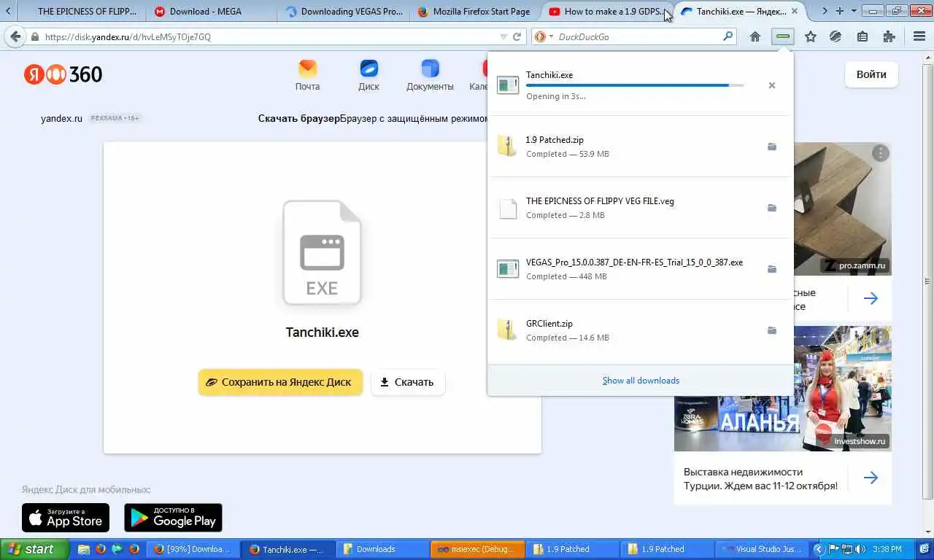Switch to Downloading VEGAS Pro tab
Image resolution: width=934 pixels, height=560 pixels.
click(343, 12)
